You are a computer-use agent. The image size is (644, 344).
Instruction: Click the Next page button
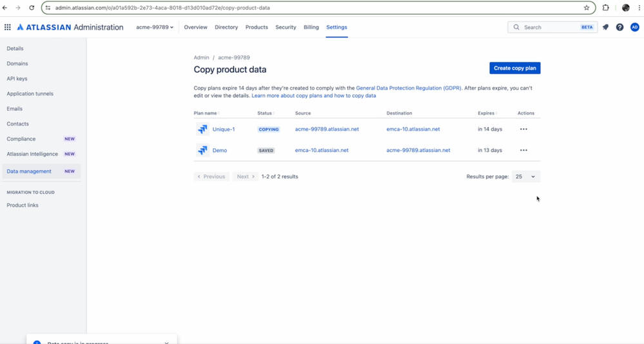click(246, 177)
